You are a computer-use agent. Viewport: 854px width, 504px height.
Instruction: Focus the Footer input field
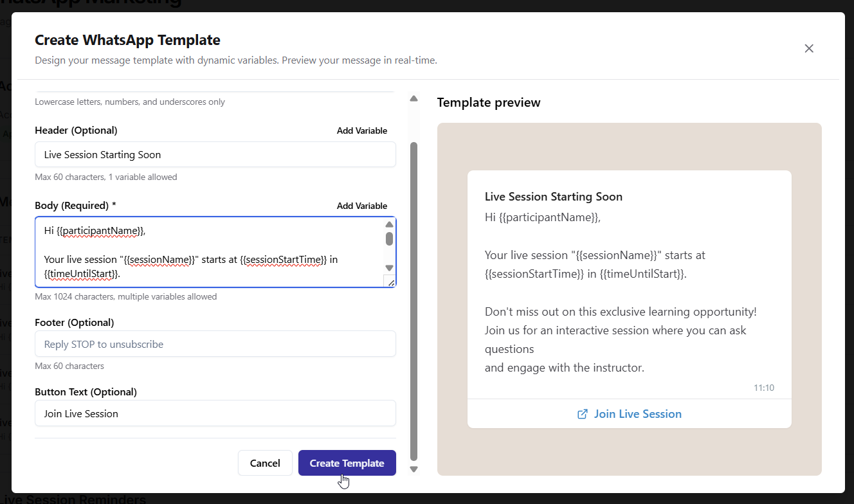pos(215,344)
